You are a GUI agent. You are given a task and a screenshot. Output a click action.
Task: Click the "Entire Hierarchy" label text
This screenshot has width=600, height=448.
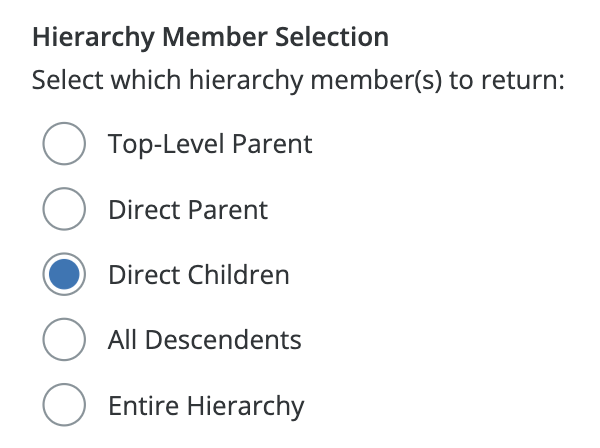pyautogui.click(x=205, y=406)
